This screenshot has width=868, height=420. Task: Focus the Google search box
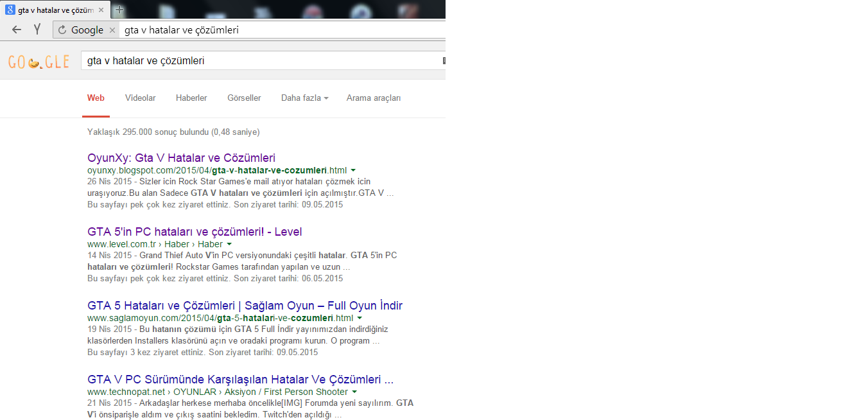[263, 61]
